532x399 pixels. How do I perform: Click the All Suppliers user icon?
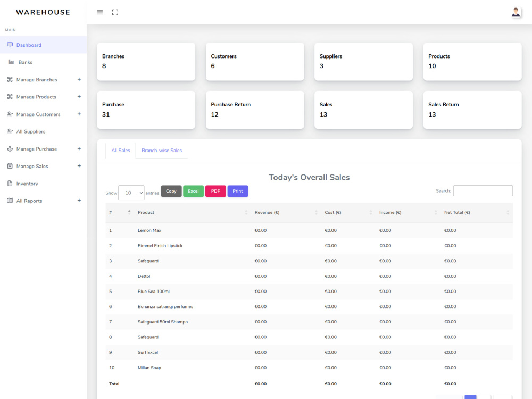[10, 131]
